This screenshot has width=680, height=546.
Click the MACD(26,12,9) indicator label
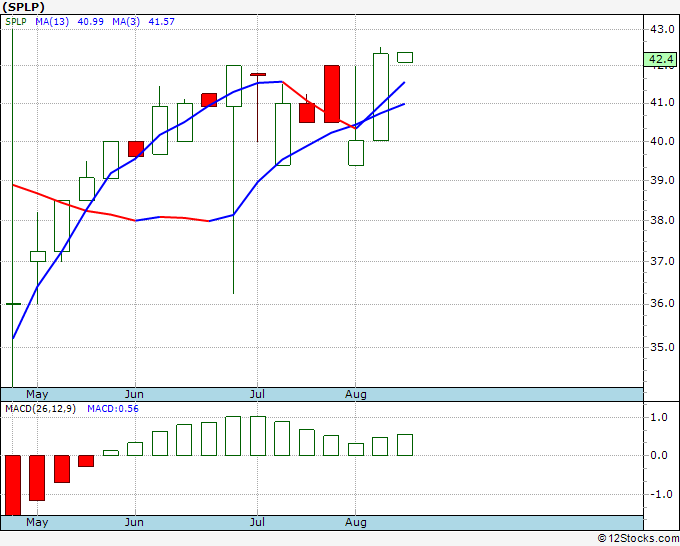(40, 409)
